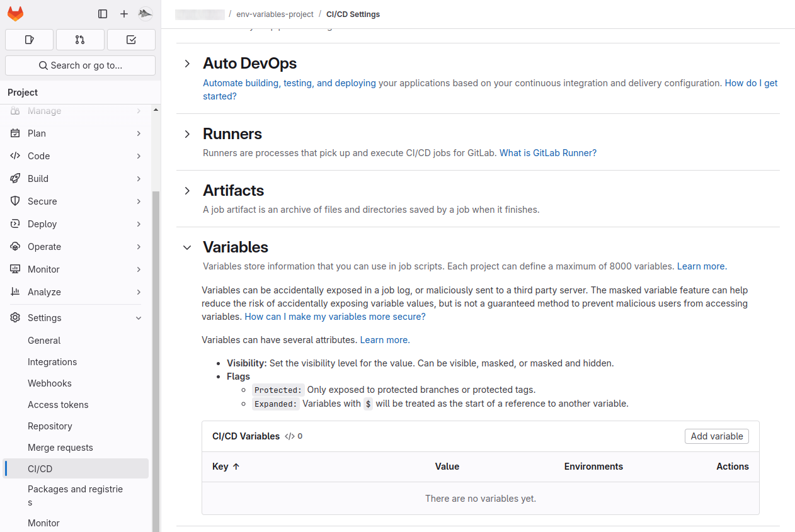Open the create new plus menu
Screen dimensions: 795x532
click(124, 14)
